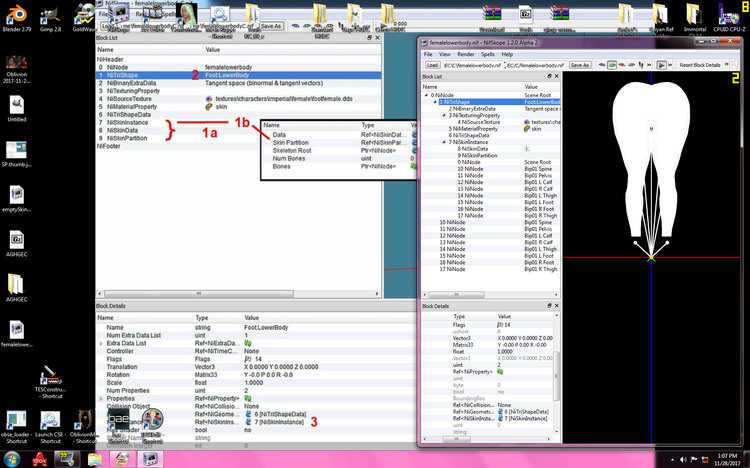Expand the front toolbar overflow chevron after Reset Block Details
Screen dimensions: 750x468
click(727, 65)
